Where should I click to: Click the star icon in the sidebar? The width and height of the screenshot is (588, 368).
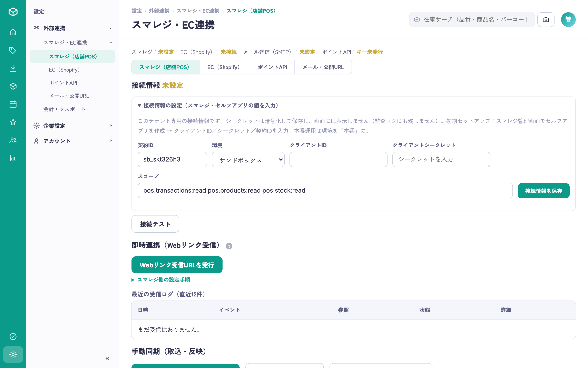[x=13, y=122]
